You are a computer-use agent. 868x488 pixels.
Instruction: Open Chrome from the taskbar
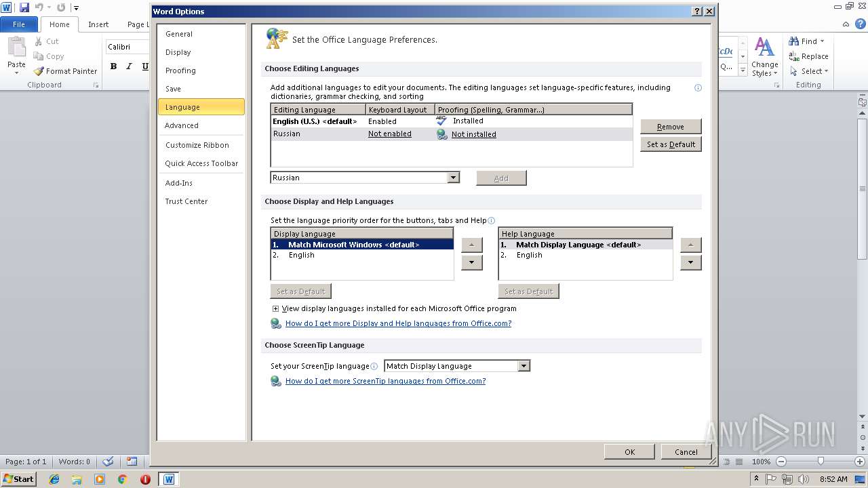pyautogui.click(x=122, y=479)
